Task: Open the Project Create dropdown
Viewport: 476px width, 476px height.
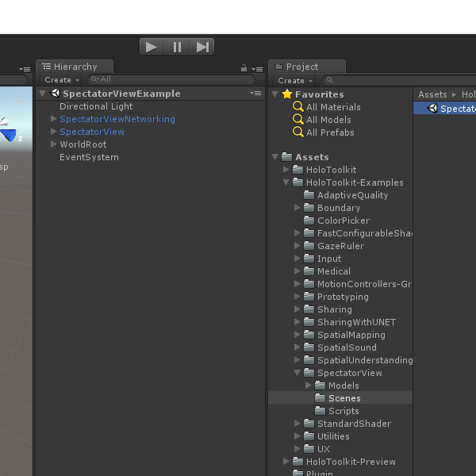Action: (295, 80)
